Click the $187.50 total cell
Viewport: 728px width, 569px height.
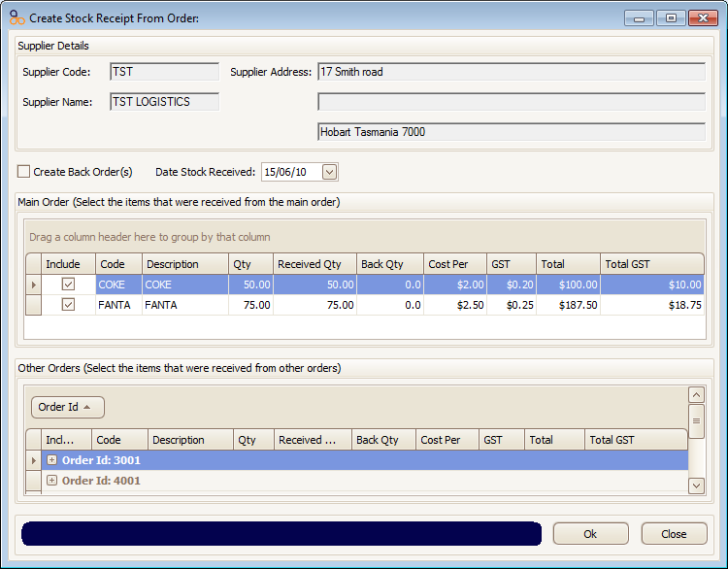point(568,305)
